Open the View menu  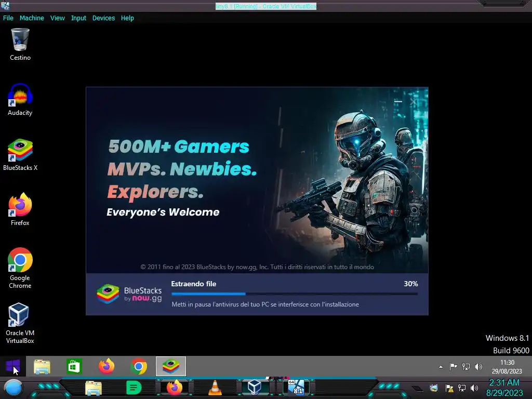point(57,18)
